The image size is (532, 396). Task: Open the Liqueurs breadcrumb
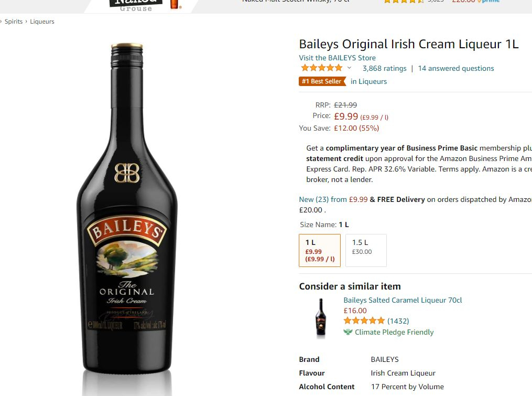tap(42, 22)
